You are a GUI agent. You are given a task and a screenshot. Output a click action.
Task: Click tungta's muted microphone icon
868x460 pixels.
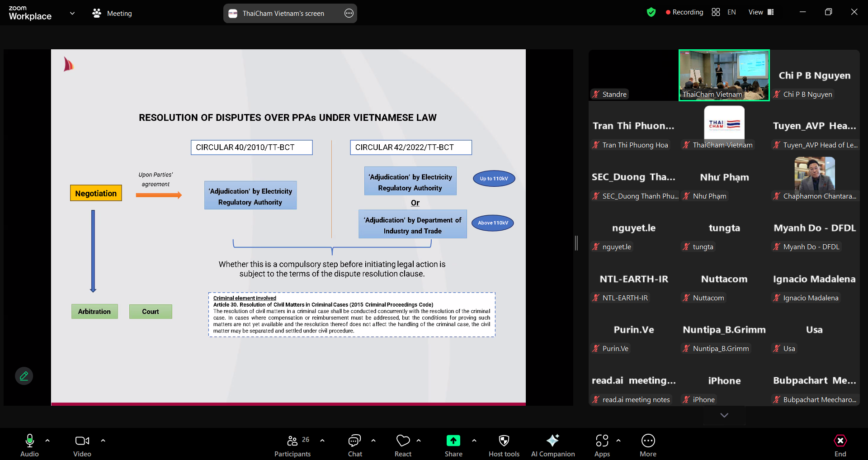pyautogui.click(x=686, y=247)
